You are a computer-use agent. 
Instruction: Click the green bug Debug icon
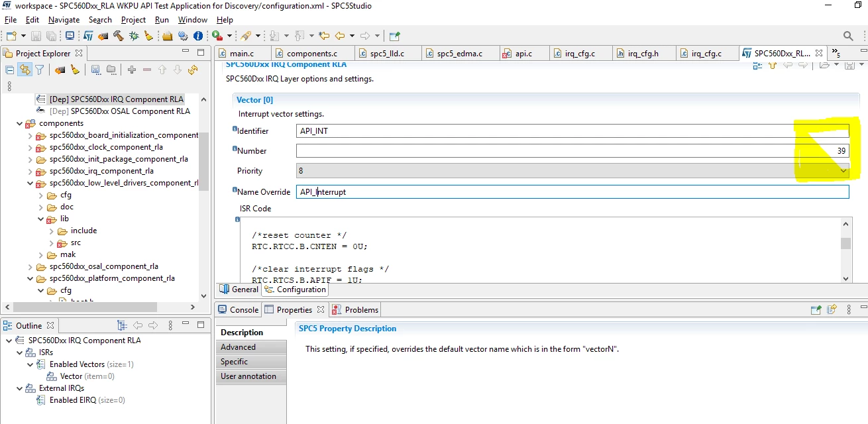tap(134, 36)
